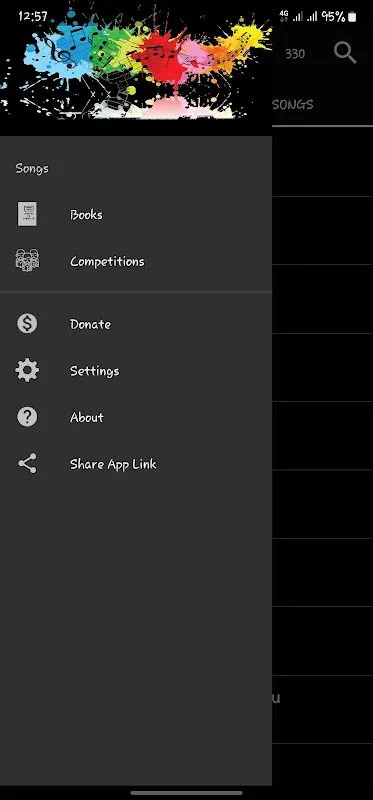Tap the Songs section header
The height and width of the screenshot is (800, 373).
(x=32, y=168)
